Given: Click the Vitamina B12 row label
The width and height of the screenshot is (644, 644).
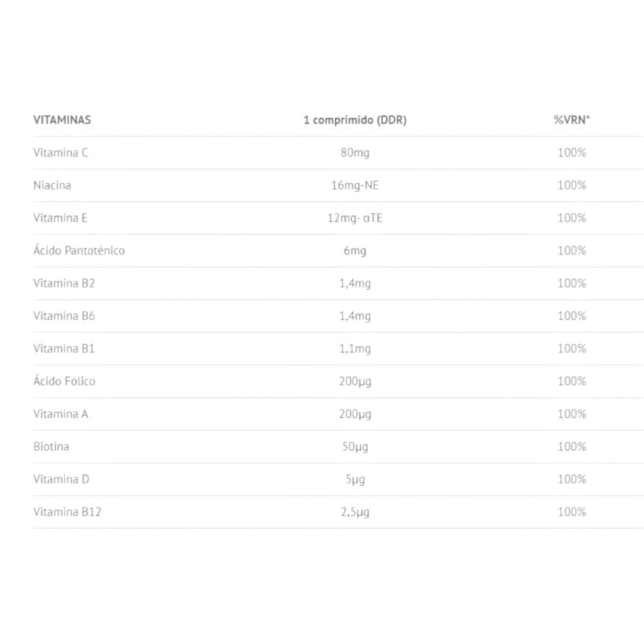Looking at the screenshot, I should tap(67, 512).
